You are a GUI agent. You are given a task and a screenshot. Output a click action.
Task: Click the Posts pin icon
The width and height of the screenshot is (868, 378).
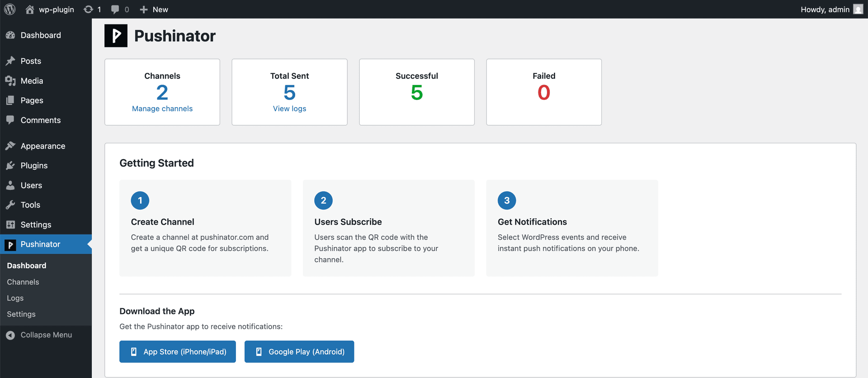point(10,61)
